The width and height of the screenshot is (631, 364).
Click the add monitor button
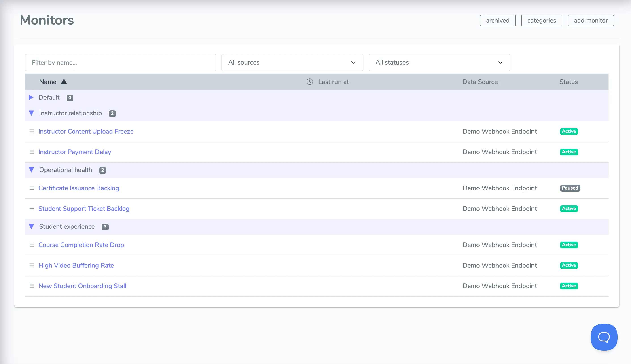591,21
